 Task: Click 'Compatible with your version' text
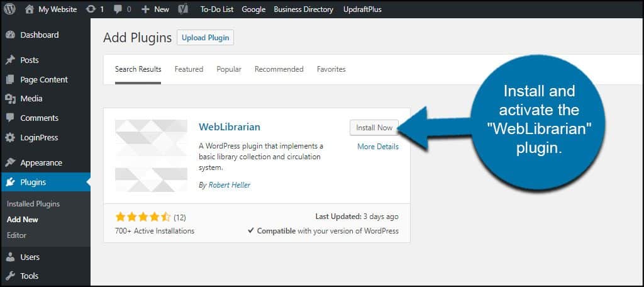323,230
